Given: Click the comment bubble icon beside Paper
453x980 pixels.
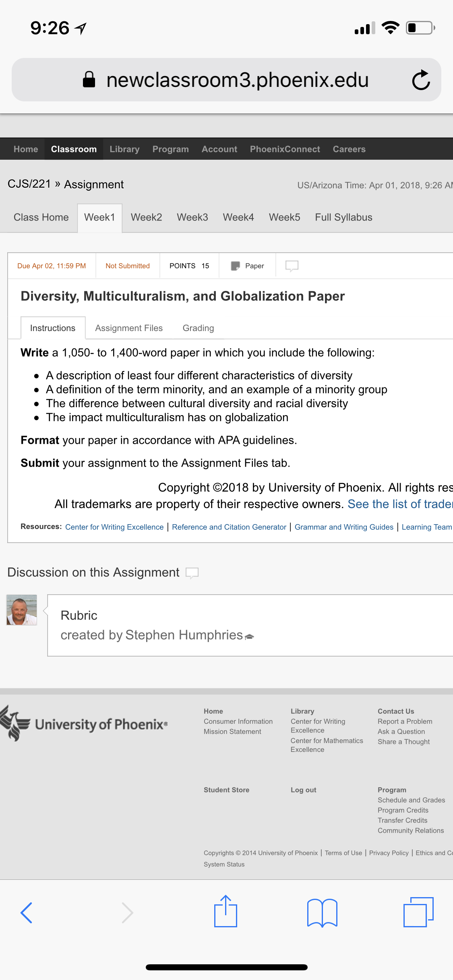Looking at the screenshot, I should pos(292,266).
